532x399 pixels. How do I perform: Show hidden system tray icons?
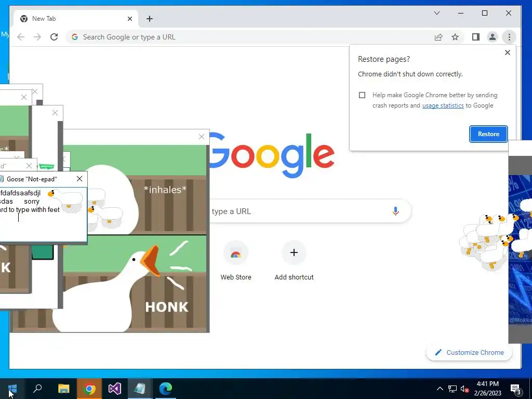point(440,389)
